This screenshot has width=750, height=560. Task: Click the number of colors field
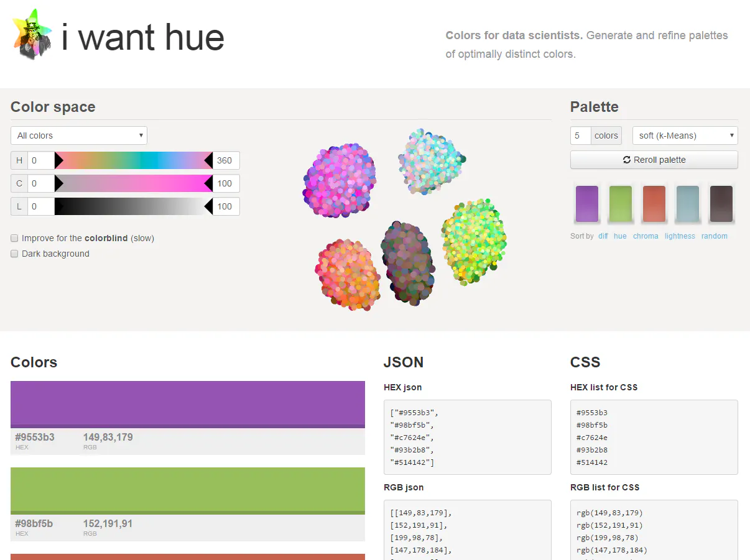[x=580, y=135]
